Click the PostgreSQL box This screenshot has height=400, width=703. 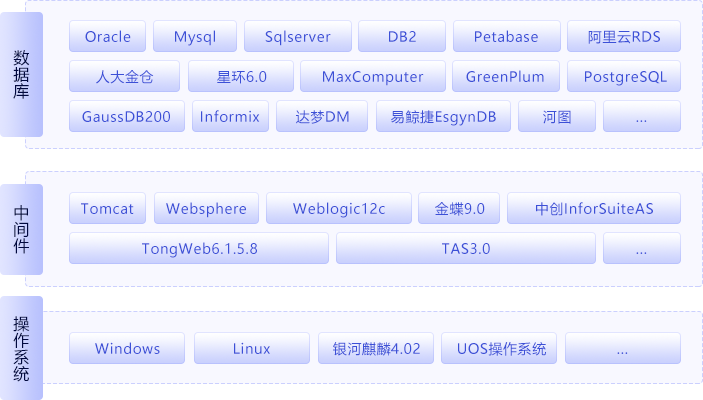point(624,77)
